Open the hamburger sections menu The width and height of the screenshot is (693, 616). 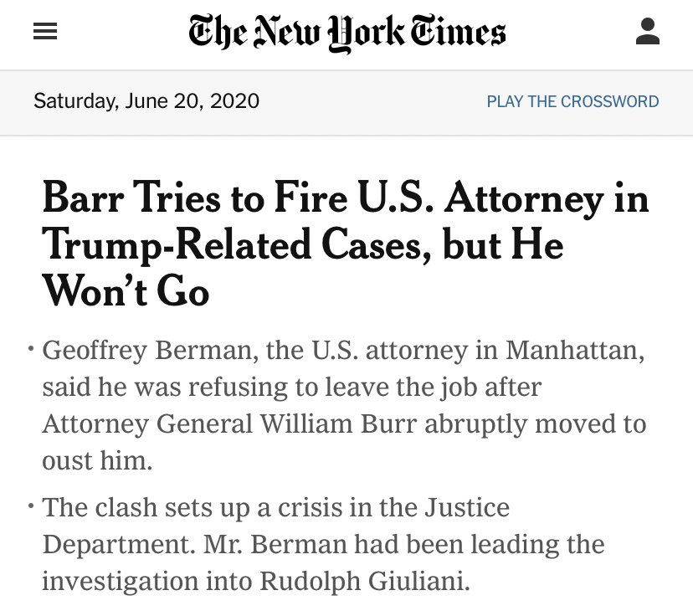(x=45, y=31)
